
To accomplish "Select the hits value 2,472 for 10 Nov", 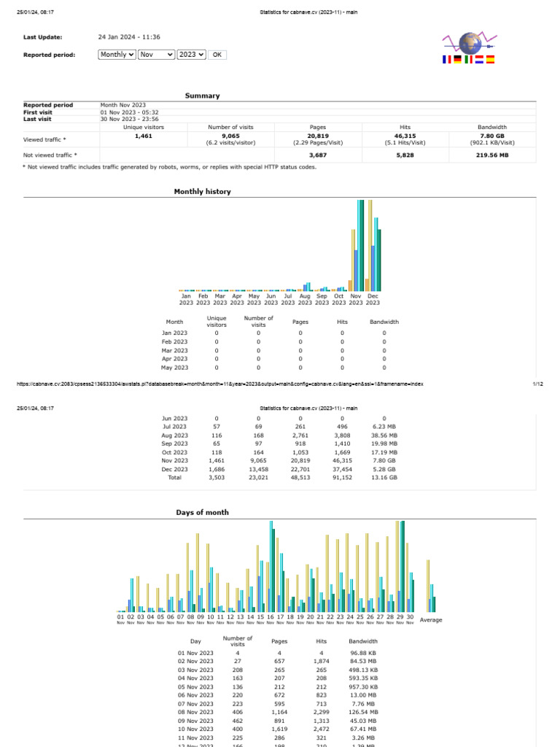I will [x=321, y=729].
